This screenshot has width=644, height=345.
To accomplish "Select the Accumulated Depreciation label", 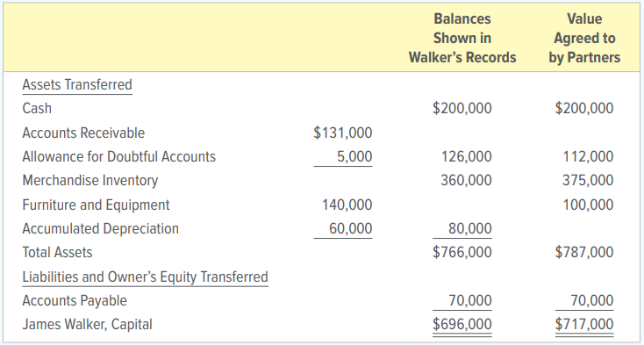I will coord(101,228).
